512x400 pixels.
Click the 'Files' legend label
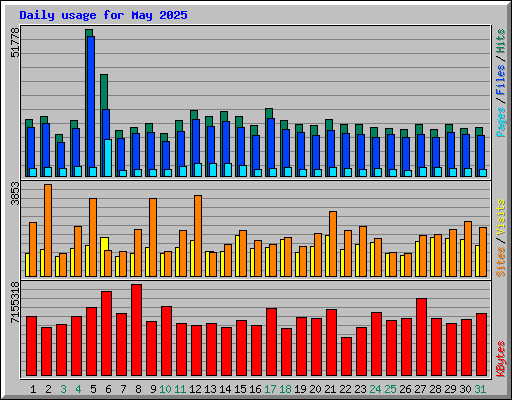[501, 80]
